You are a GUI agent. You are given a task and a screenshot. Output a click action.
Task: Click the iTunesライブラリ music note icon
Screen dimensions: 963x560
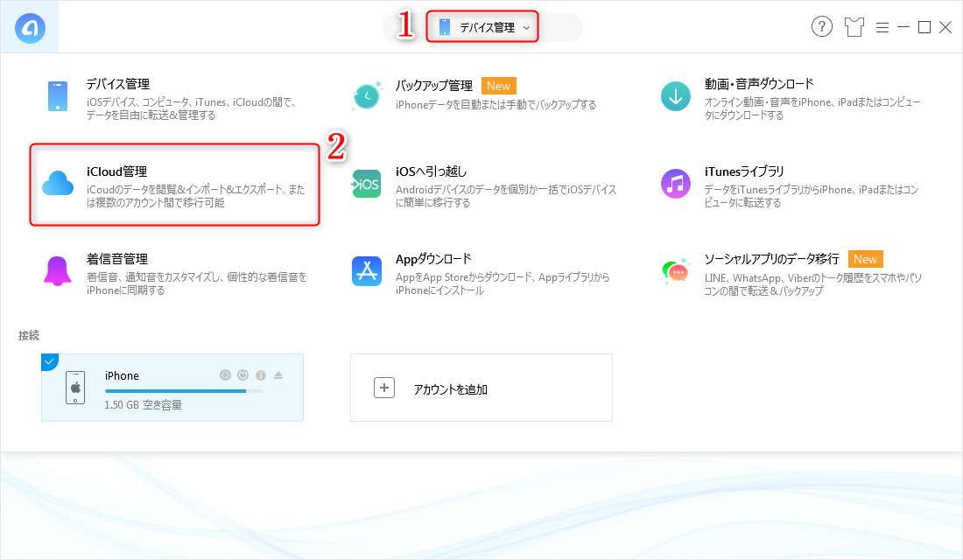[x=676, y=185]
